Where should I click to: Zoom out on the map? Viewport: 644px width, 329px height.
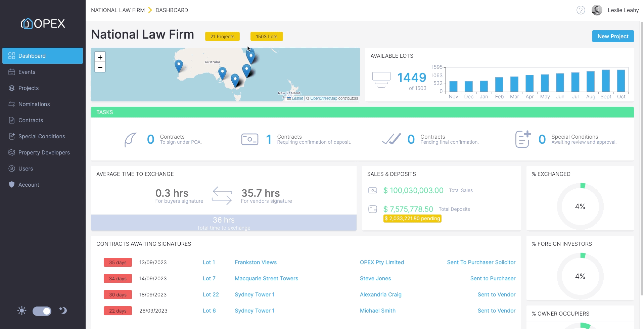(x=100, y=67)
